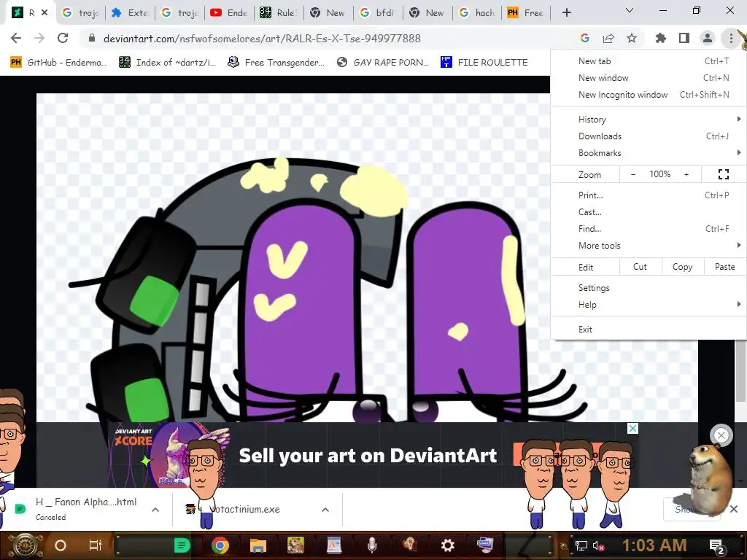Close the active DeviantArt tab
Viewport: 747px width, 560px height.
pos(44,12)
